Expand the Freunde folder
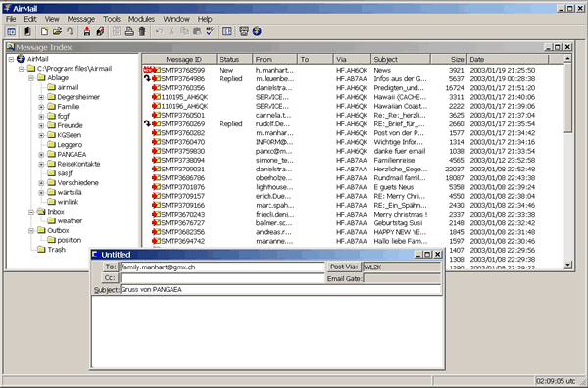588x388 pixels. pos(41,125)
